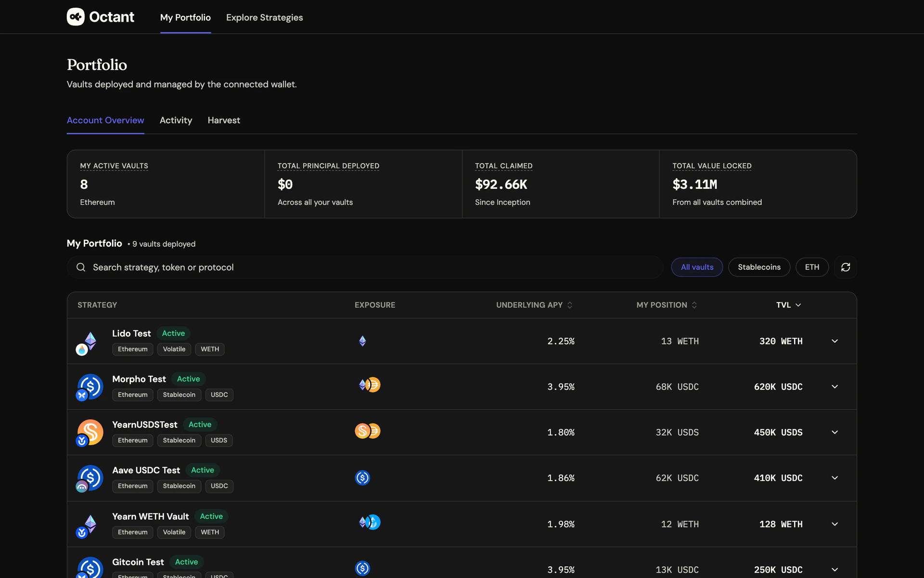Click the My Active Vaults label
924x578 pixels.
click(x=114, y=166)
